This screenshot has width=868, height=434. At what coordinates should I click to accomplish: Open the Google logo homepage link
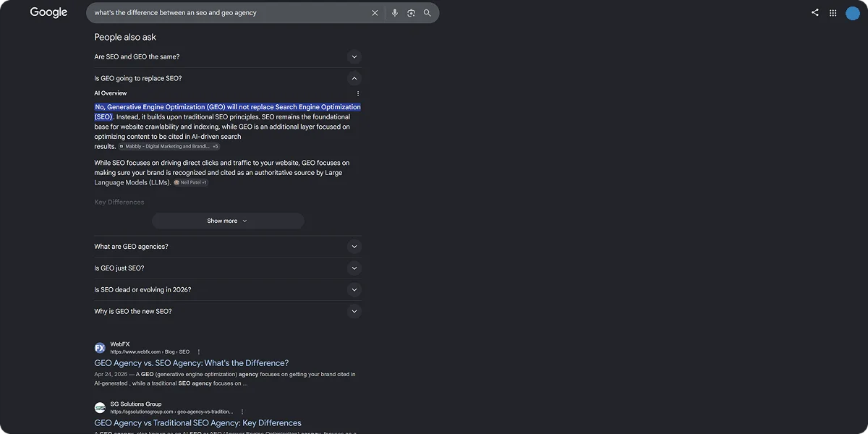(48, 12)
